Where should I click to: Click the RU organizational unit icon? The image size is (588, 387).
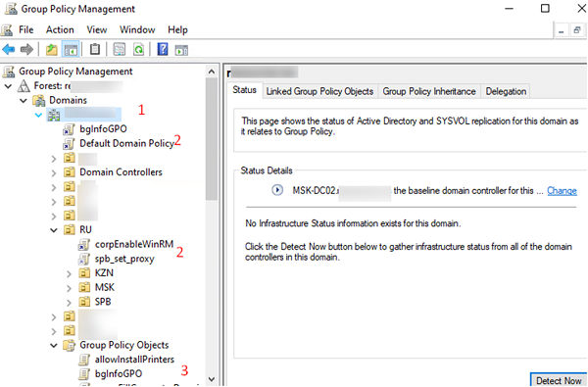coord(69,229)
